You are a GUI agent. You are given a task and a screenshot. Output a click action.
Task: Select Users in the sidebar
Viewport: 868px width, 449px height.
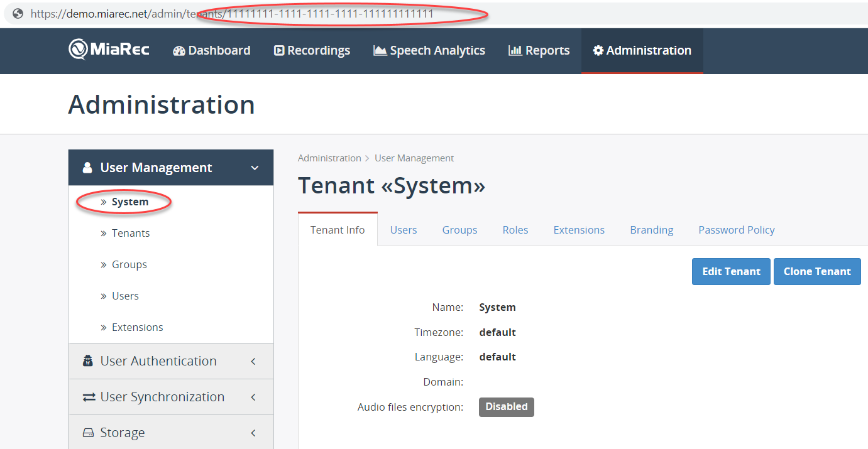(x=125, y=296)
